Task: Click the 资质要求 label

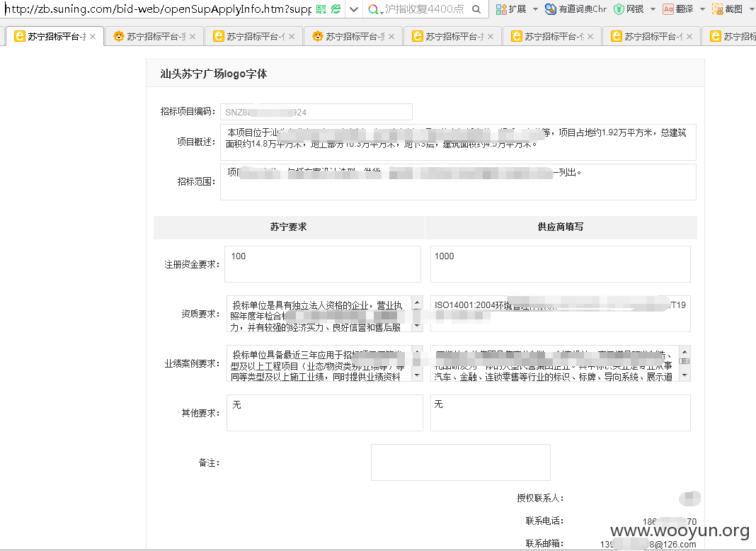Action: click(x=200, y=314)
